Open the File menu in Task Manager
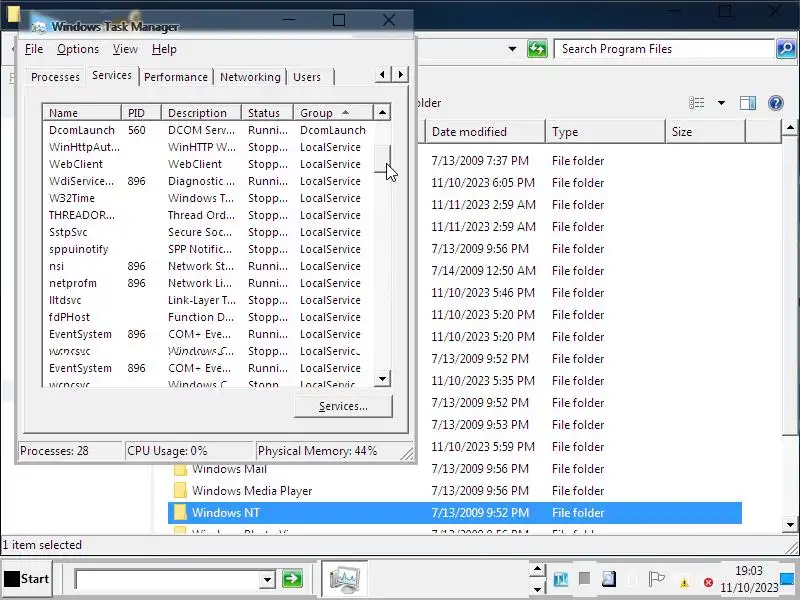The width and height of the screenshot is (800, 600). [x=34, y=49]
